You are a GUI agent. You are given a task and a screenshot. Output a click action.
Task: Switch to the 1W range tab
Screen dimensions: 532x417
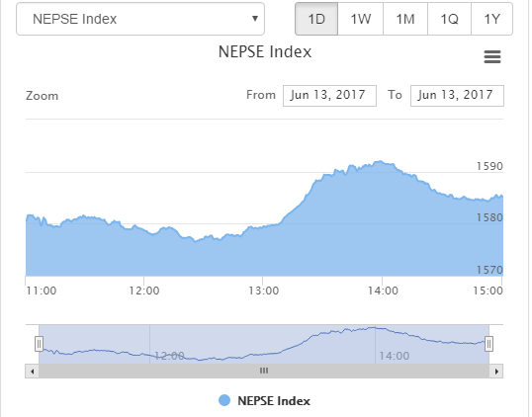click(x=360, y=19)
